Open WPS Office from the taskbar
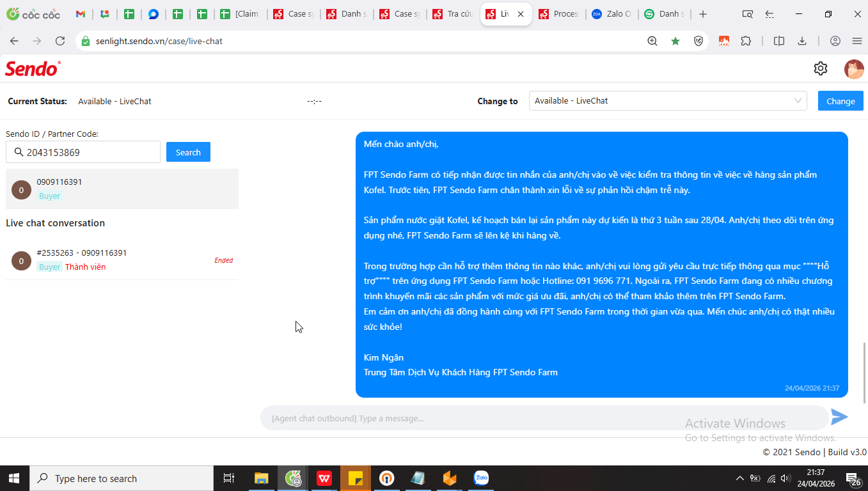 click(324, 478)
